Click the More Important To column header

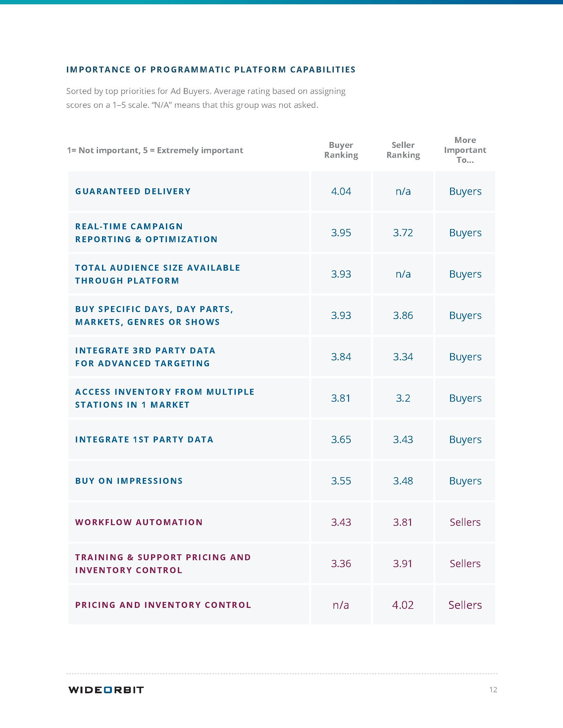tap(465, 150)
